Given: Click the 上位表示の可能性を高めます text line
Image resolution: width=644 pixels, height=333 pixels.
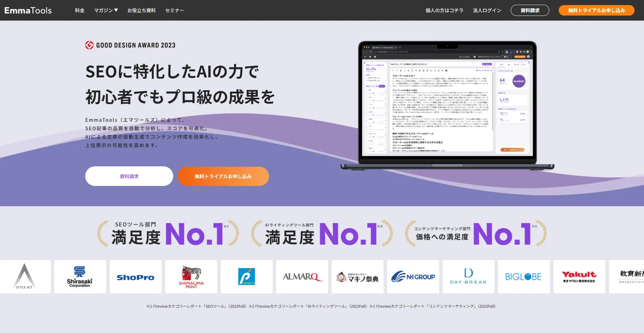Looking at the screenshot, I should (121, 145).
